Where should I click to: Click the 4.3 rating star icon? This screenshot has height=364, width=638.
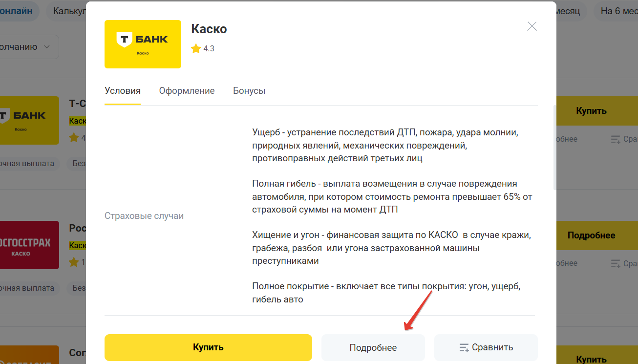196,48
